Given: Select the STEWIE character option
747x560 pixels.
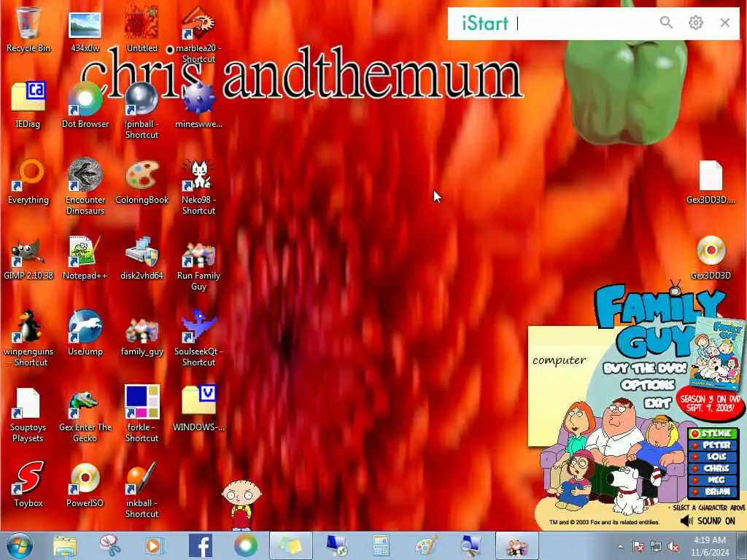Looking at the screenshot, I should [713, 433].
